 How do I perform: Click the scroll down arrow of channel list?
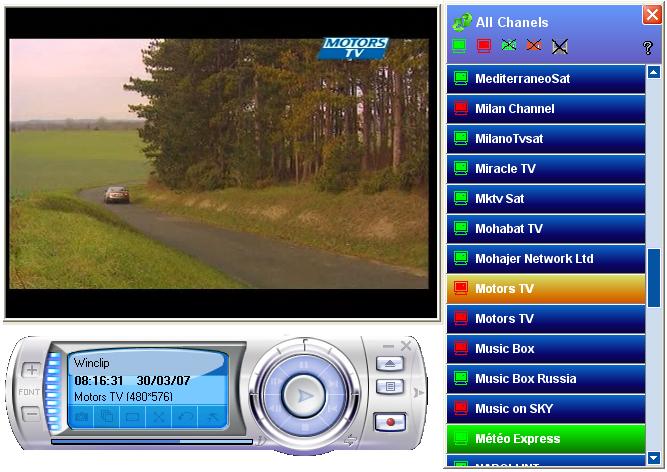click(654, 458)
